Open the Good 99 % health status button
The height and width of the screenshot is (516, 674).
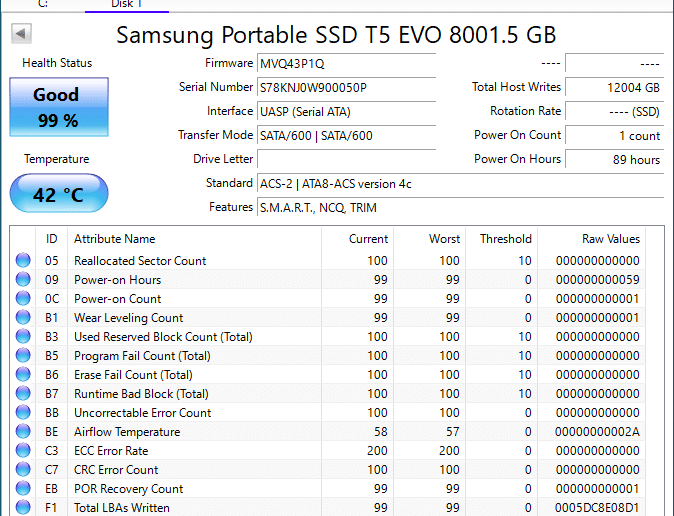(x=59, y=107)
